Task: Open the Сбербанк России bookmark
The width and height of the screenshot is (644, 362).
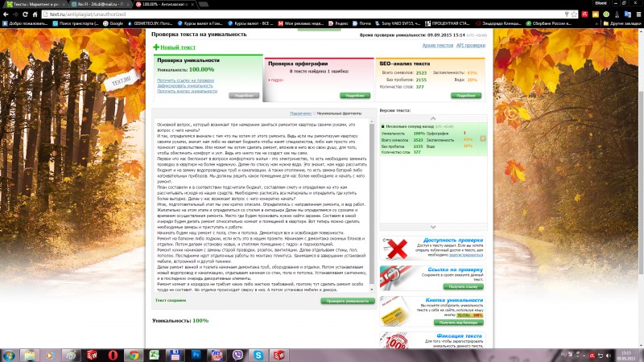Action: coord(549,23)
